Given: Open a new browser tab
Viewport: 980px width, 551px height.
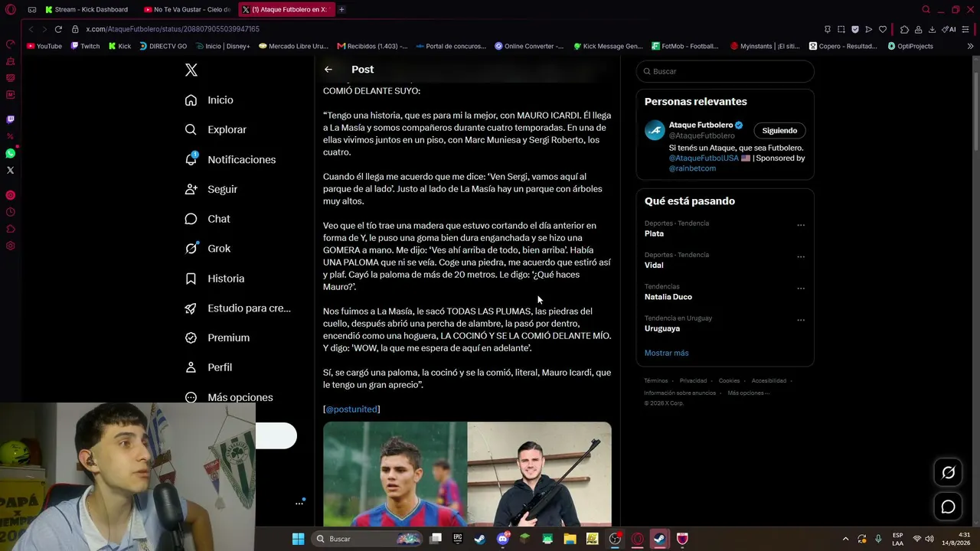Looking at the screenshot, I should pyautogui.click(x=341, y=9).
